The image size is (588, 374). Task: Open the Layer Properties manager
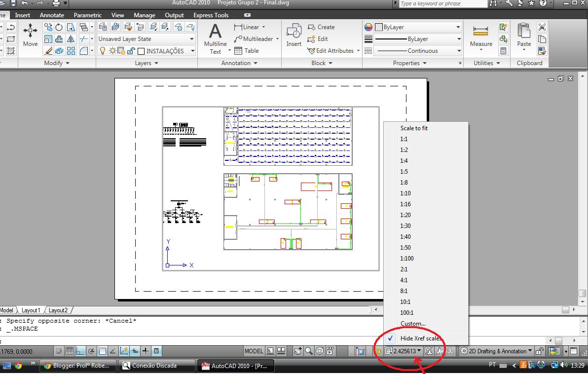click(x=103, y=27)
